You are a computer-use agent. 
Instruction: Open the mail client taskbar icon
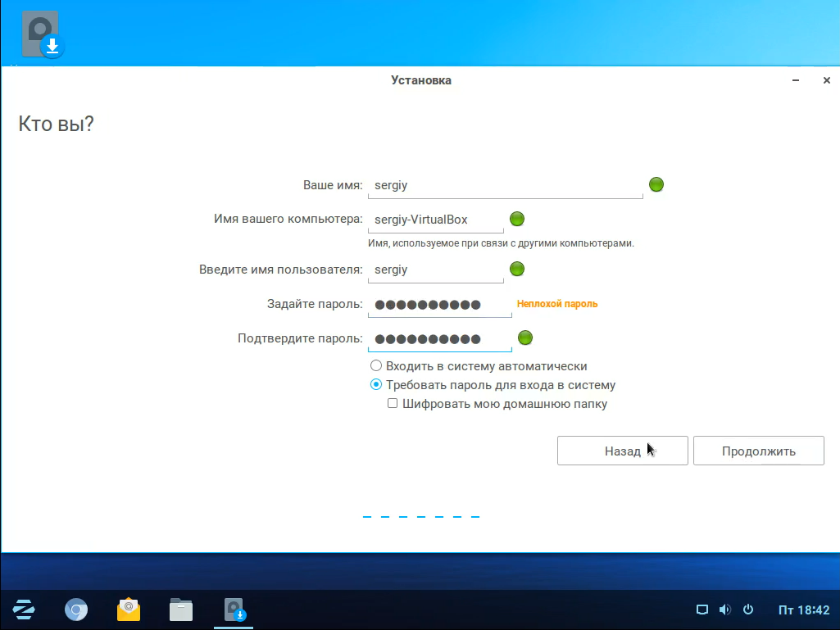pyautogui.click(x=129, y=610)
